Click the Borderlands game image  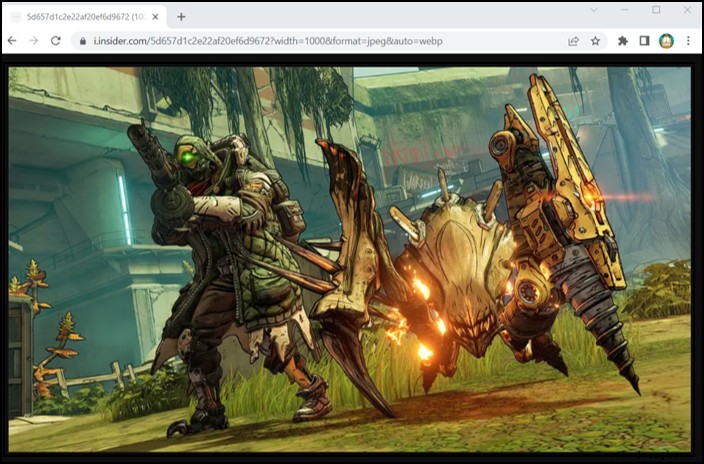tap(350, 259)
